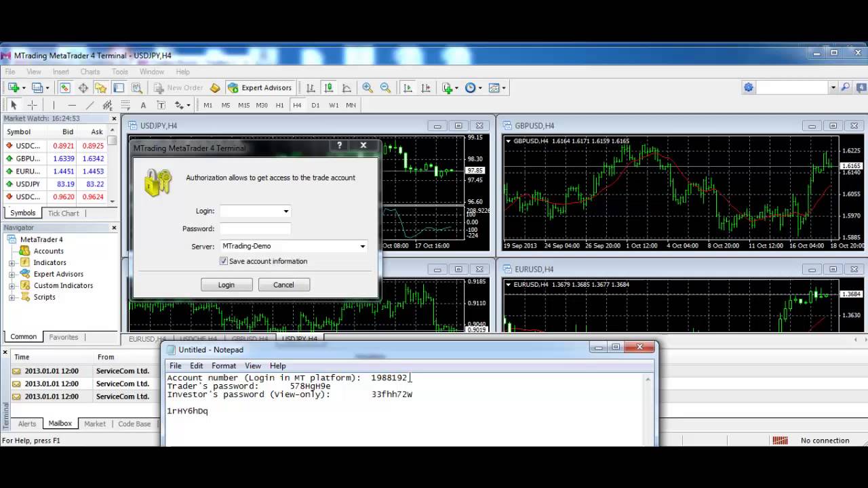This screenshot has width=868, height=488.
Task: Switch chart to line chart icon
Action: (347, 87)
